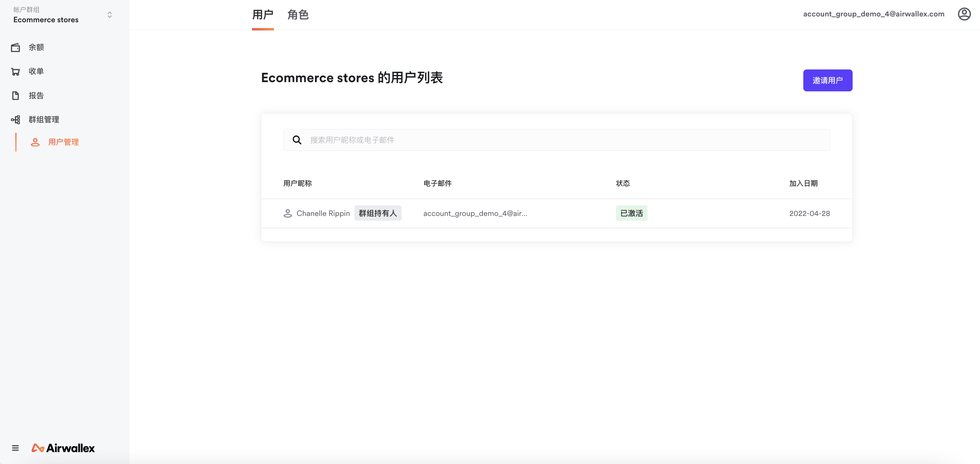The height and width of the screenshot is (464, 980).
Task: Open 余额 in the sidebar
Action: tap(36, 48)
